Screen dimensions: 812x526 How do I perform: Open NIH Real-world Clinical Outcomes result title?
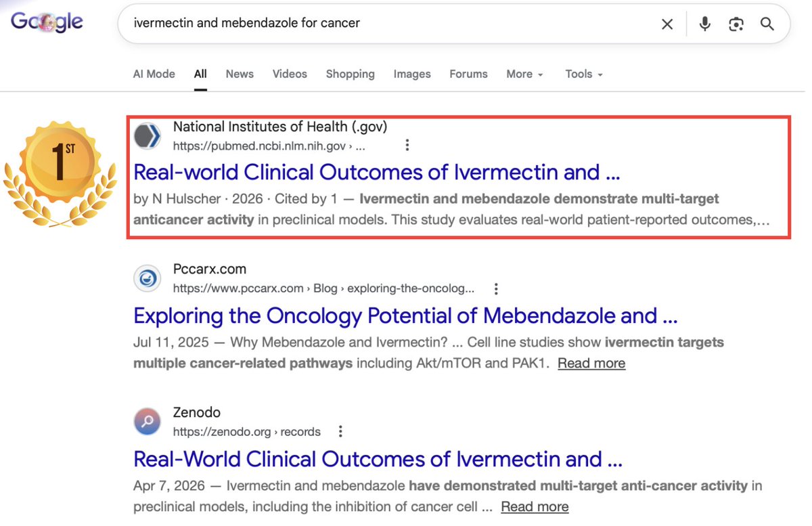[x=377, y=173]
